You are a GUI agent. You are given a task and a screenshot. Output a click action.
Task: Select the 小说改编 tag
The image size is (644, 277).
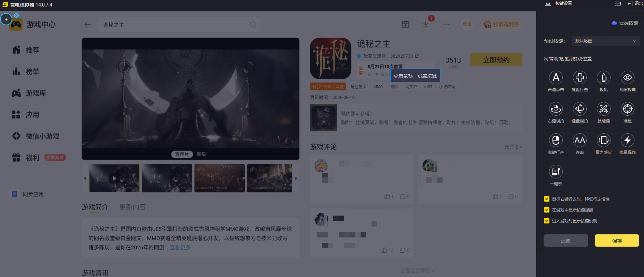447,87
